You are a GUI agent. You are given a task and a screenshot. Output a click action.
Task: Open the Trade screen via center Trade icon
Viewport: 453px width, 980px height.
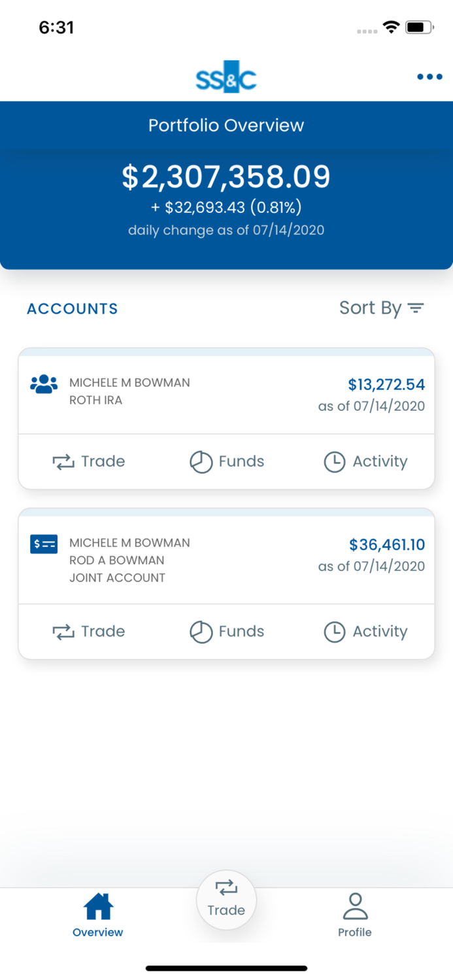coord(226,900)
